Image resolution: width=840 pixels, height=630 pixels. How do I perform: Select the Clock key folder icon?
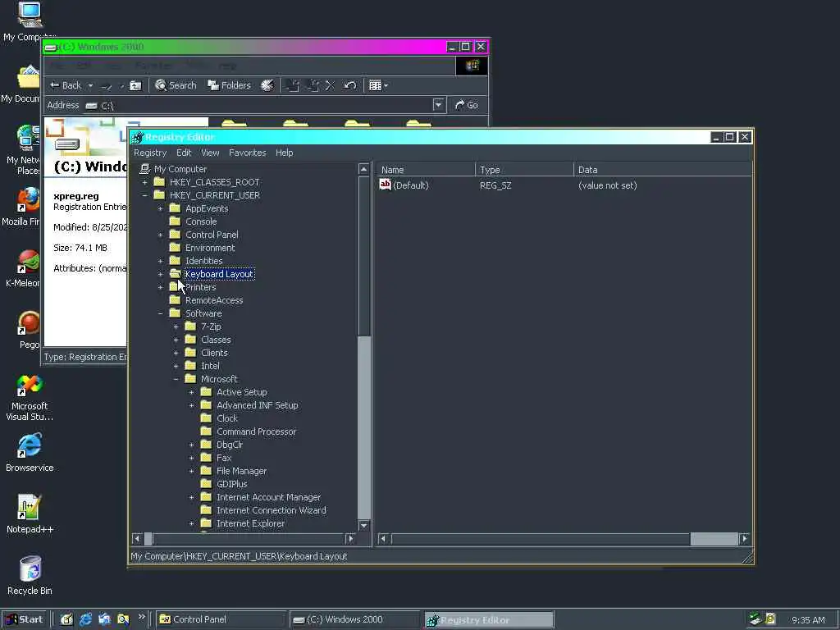(206, 418)
